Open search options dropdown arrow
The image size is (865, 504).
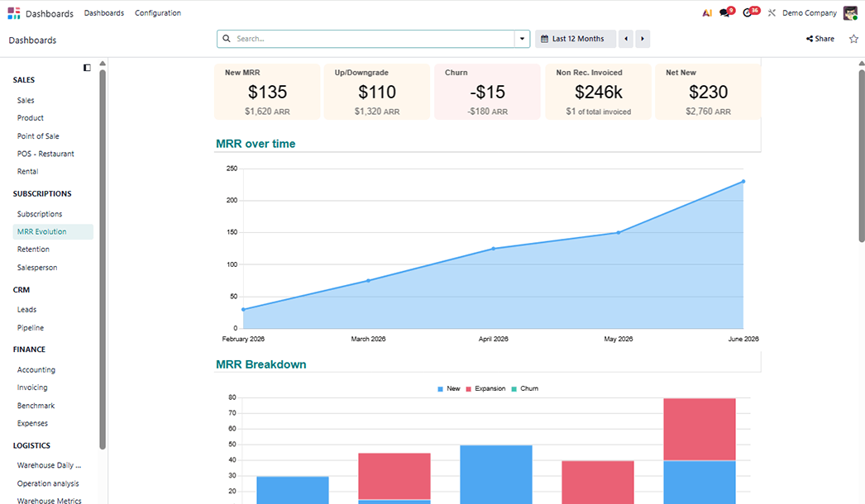pos(522,39)
